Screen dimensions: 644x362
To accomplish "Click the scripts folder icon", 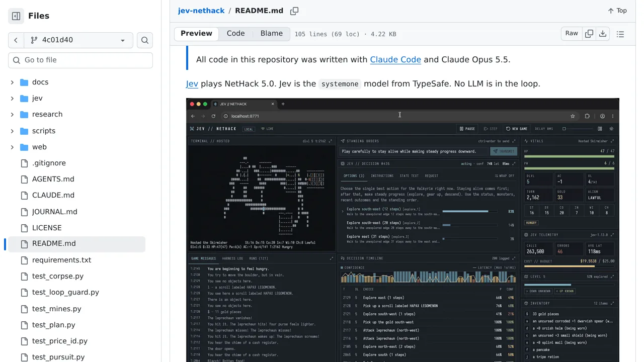I will coord(24,131).
